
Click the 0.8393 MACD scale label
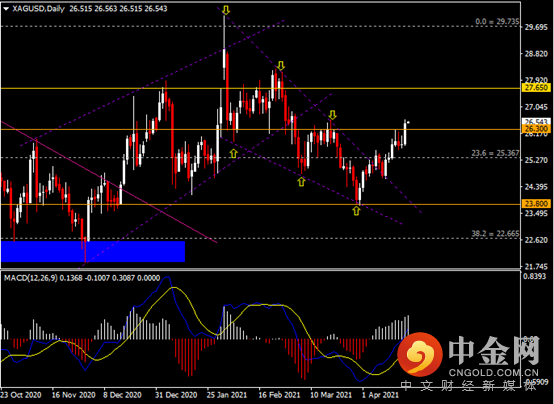(534, 276)
